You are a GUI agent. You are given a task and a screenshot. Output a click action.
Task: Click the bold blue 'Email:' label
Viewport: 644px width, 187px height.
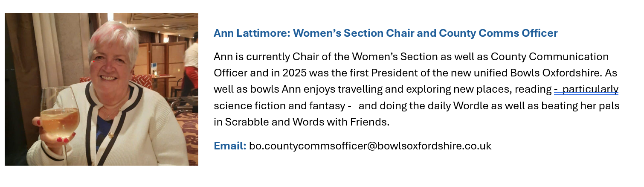click(x=230, y=146)
